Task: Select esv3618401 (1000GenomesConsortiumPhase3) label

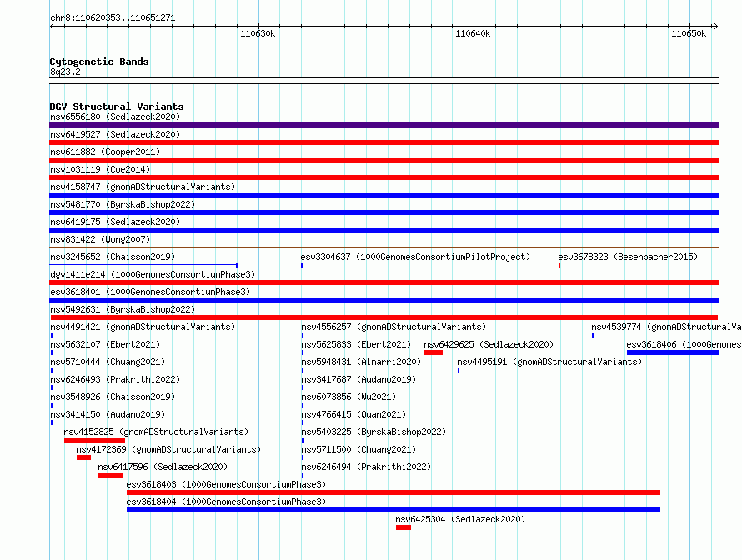Action: 150,292
